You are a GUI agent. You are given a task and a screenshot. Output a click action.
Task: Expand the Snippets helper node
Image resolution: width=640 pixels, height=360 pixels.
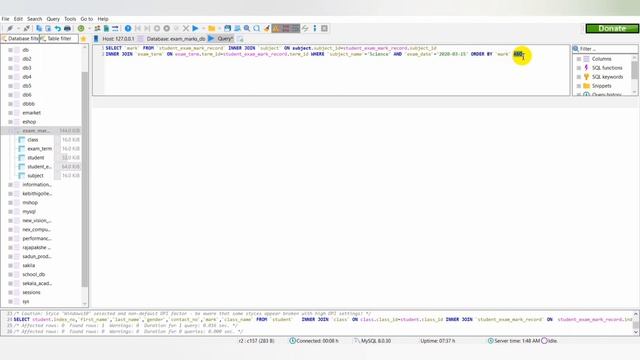578,86
